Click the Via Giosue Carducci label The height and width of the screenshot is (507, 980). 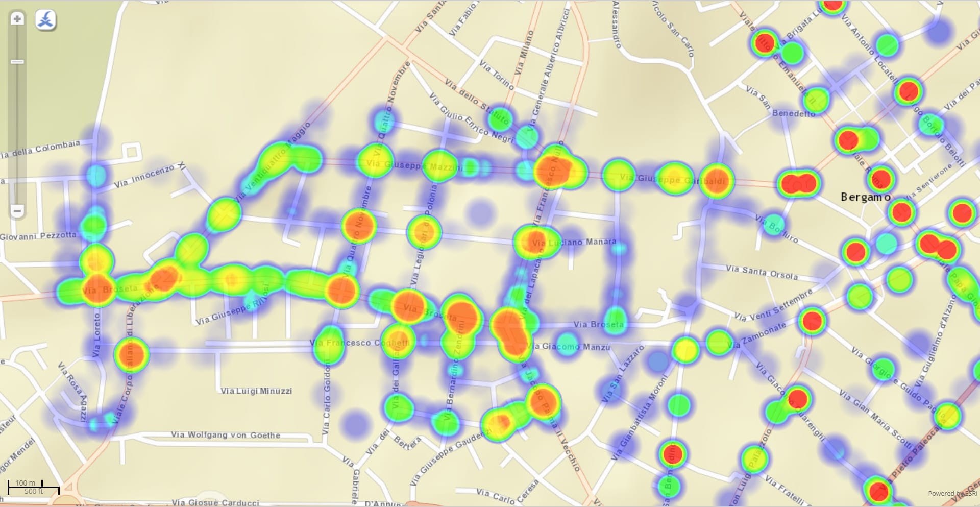[x=215, y=502]
